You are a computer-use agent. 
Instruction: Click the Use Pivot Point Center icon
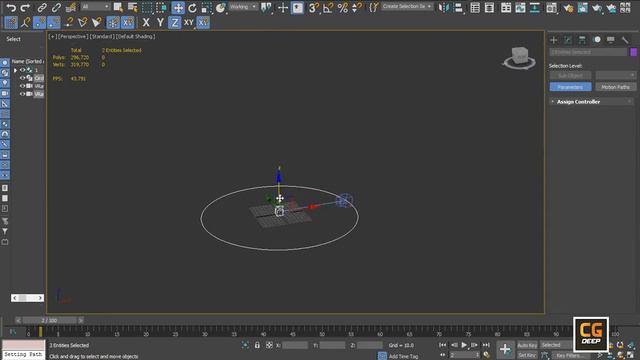click(266, 7)
